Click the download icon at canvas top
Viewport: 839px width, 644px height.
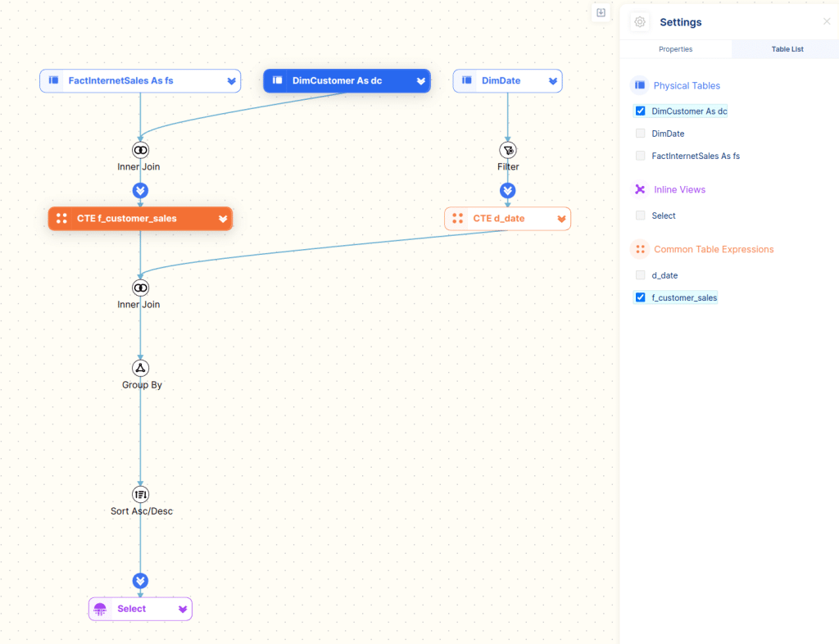pos(601,13)
